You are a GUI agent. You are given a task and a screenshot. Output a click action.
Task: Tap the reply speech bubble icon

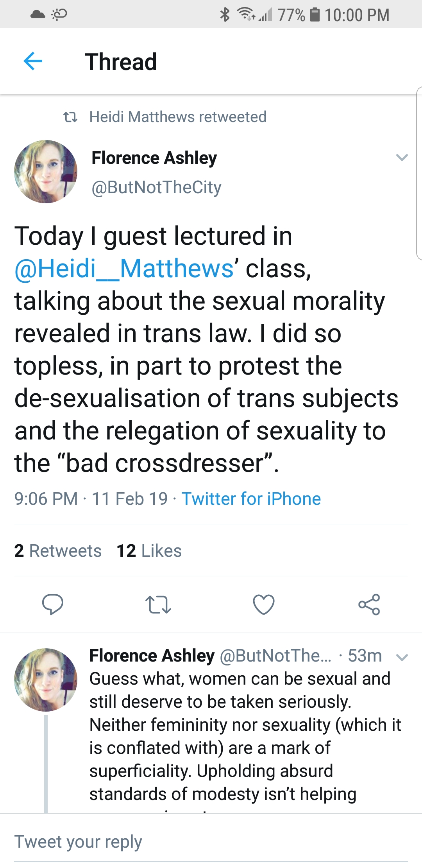tap(53, 604)
